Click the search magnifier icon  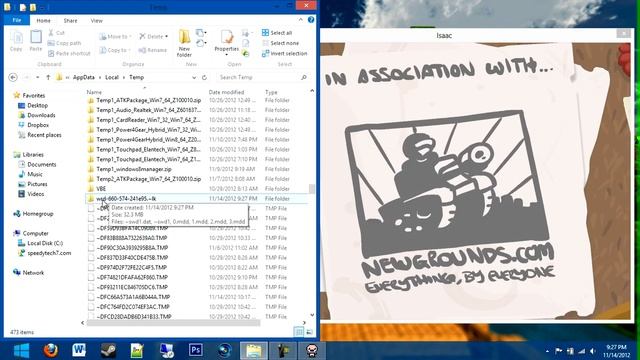coord(304,77)
